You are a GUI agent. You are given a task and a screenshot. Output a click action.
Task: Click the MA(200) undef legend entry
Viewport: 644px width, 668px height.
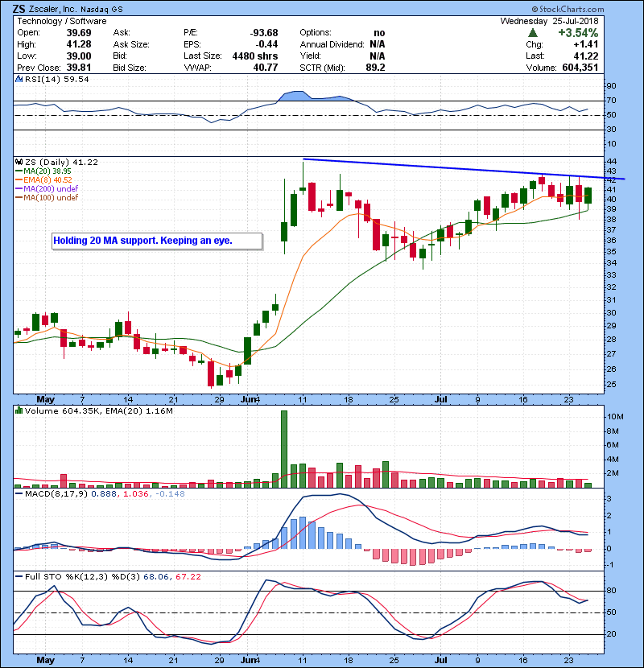click(47, 188)
